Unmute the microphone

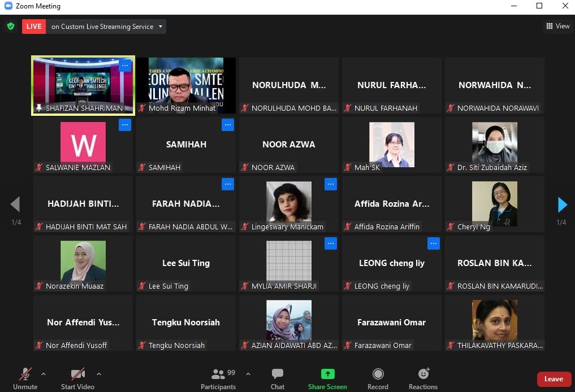tap(25, 379)
